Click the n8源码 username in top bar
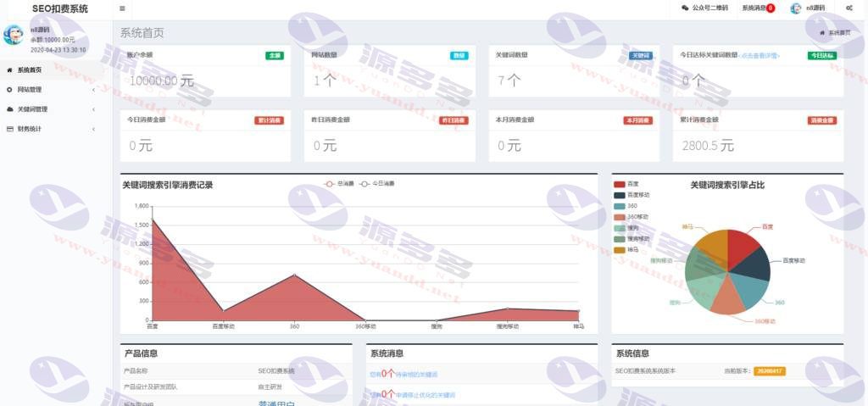The width and height of the screenshot is (868, 406). click(x=815, y=8)
